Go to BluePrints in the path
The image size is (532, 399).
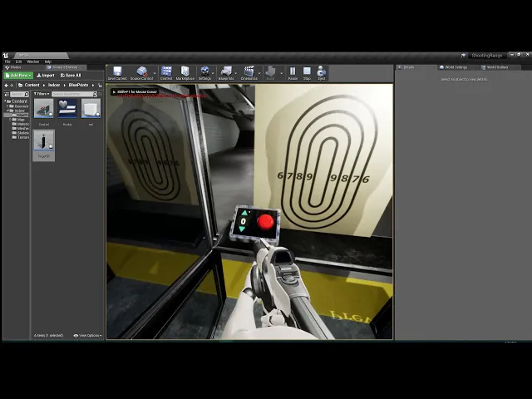click(x=78, y=85)
